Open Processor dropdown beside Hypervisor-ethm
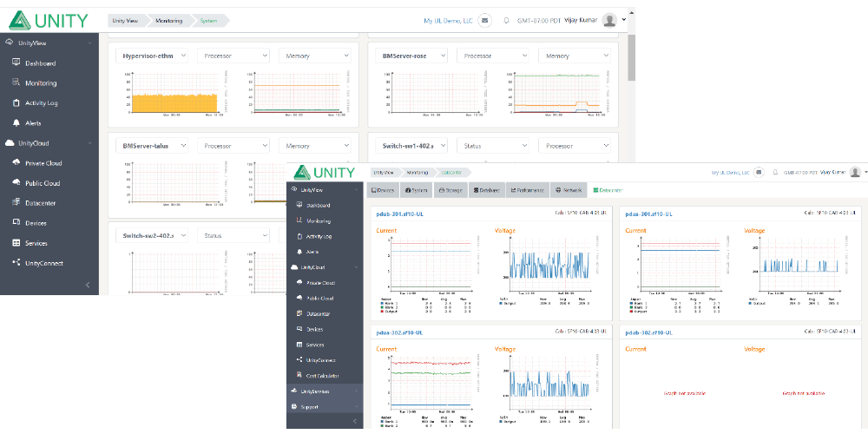The width and height of the screenshot is (868, 434). tap(233, 56)
